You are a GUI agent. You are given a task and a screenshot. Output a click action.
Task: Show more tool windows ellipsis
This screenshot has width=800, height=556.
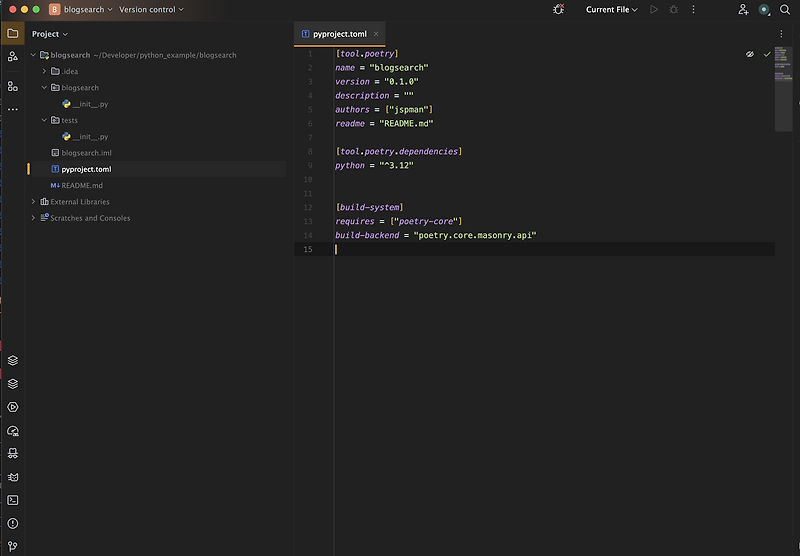coord(13,109)
